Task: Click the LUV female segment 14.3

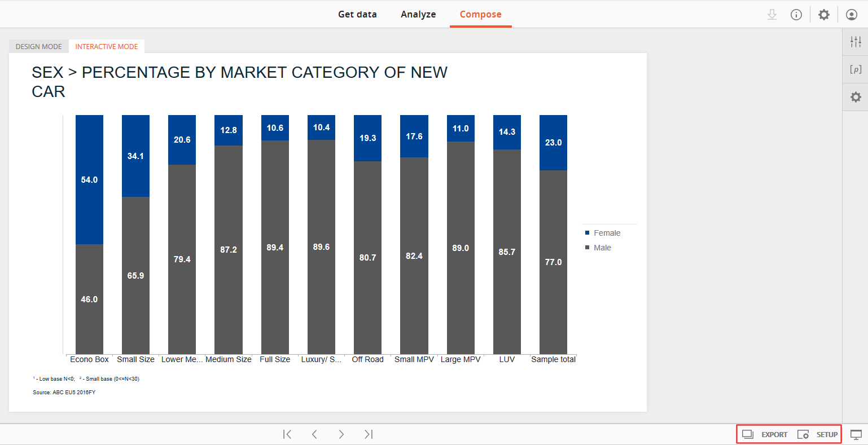Action: click(507, 132)
